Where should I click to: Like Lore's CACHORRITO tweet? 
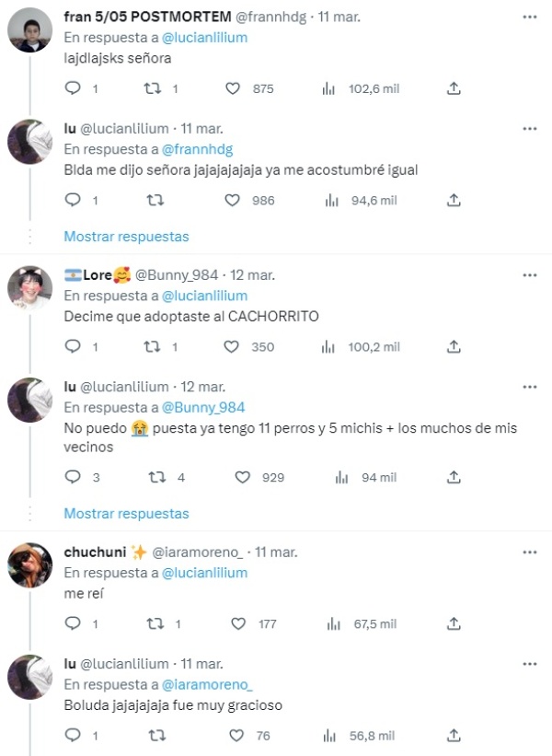point(233,347)
